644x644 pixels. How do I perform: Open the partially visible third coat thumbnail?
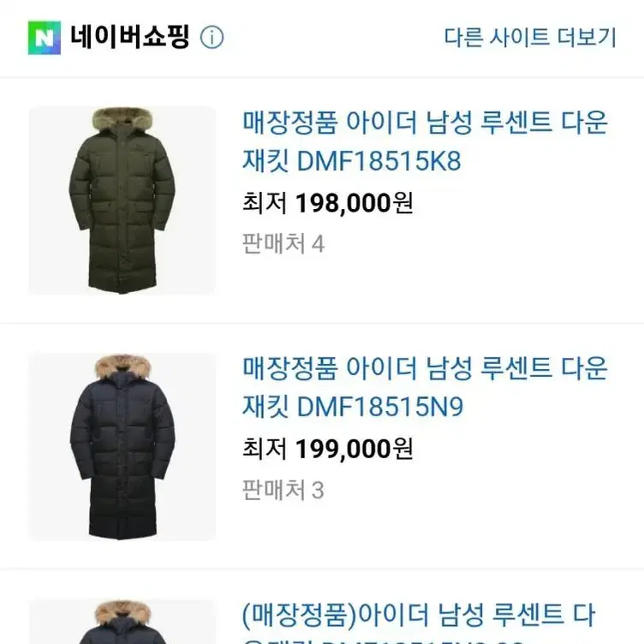[x=122, y=622]
